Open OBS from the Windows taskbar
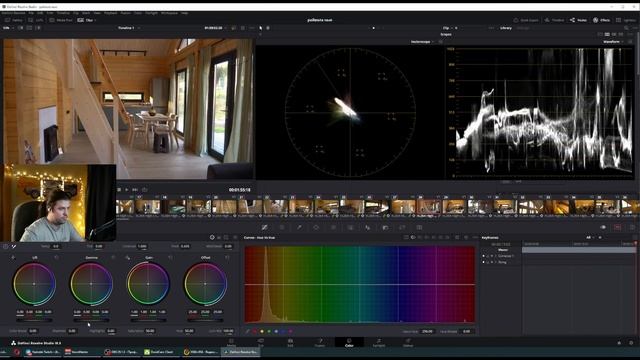This screenshot has width=640, height=360. (x=121, y=351)
